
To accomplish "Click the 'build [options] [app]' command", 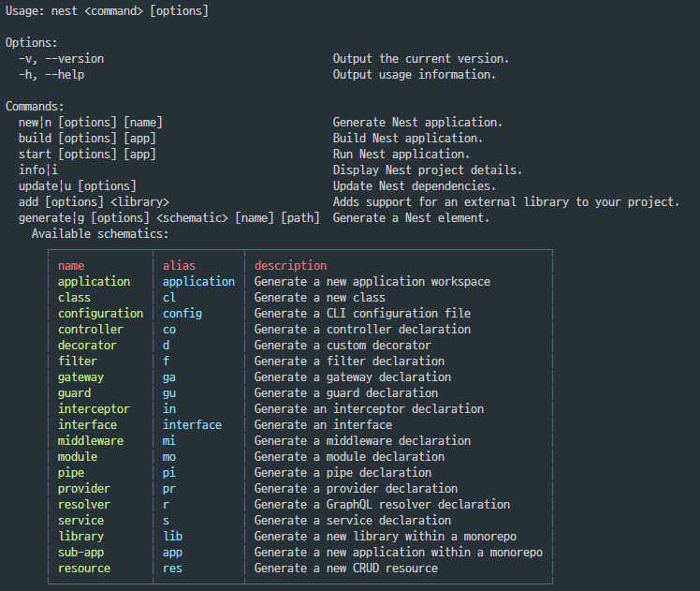I will 87,139.
